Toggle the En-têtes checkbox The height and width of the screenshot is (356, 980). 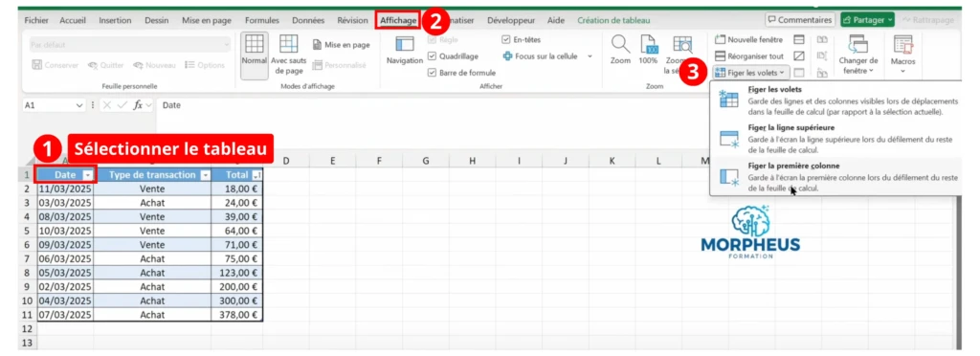tap(506, 39)
